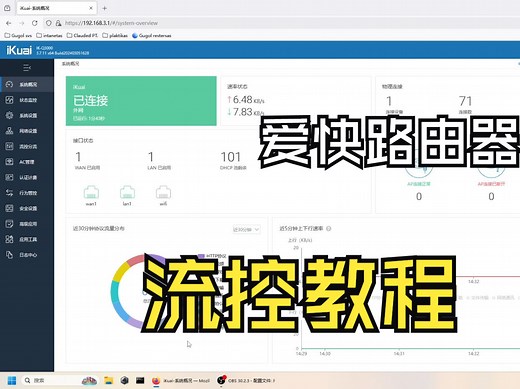The image size is (520, 389).
Task: Click the Firefox view icon left of tabs
Action: [x=7, y=8]
